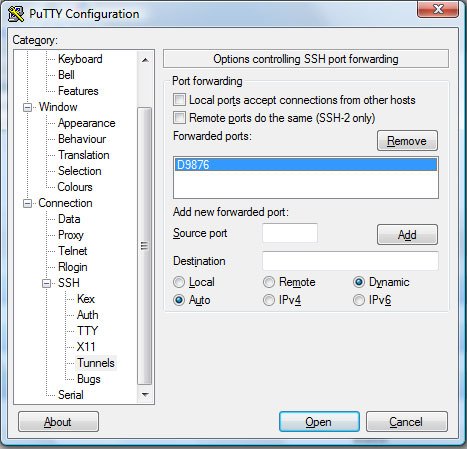Open the Data category
Screen dimensions: 467x449
coord(69,219)
